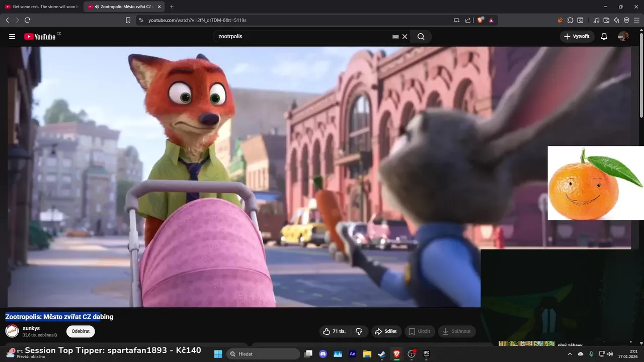Open the browser extensions puzzle menu
Viewport: 644px width, 362px height.
click(570, 20)
